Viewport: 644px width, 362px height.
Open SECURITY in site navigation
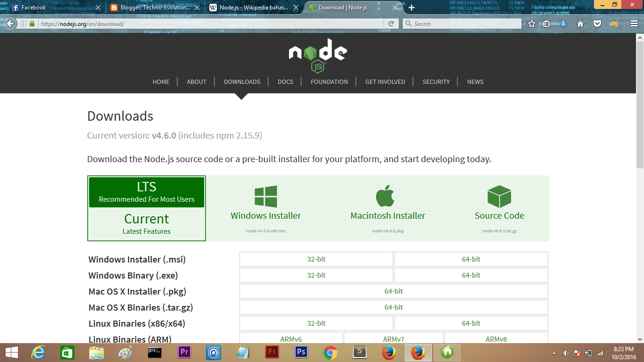[x=436, y=82]
